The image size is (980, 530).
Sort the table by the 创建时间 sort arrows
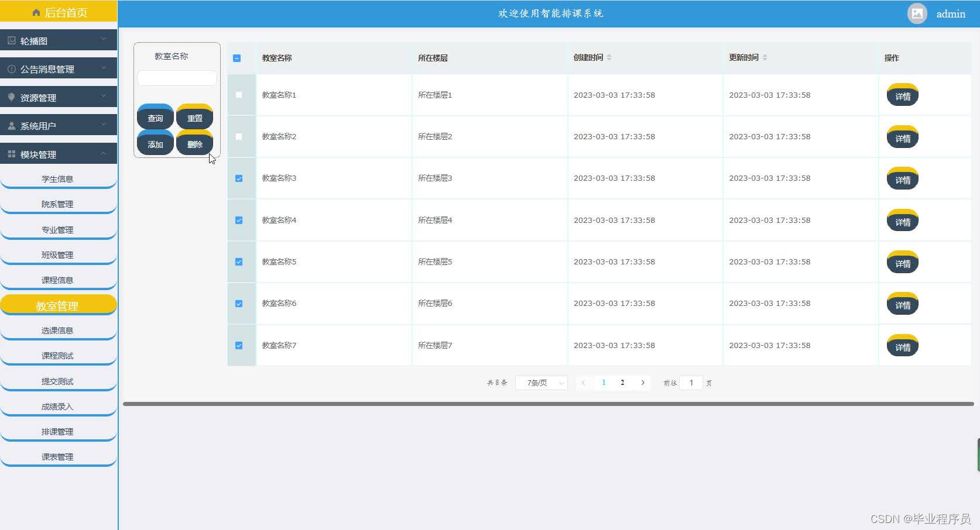(x=609, y=57)
